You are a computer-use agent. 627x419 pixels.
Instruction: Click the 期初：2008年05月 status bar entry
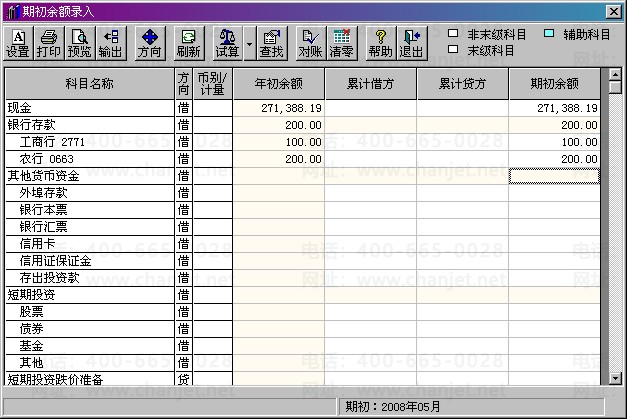click(471, 407)
